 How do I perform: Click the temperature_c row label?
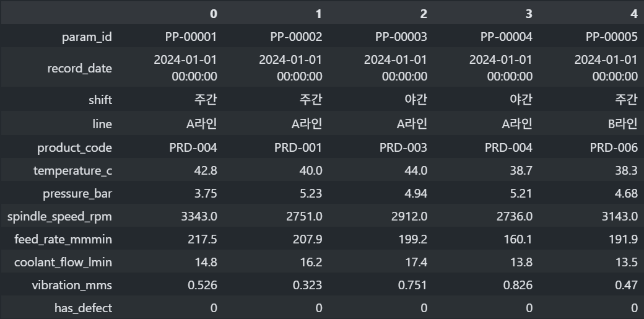click(72, 171)
